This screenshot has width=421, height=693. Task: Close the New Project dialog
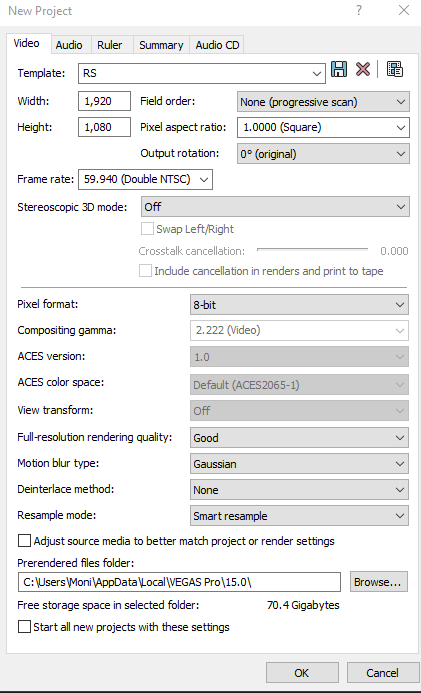(x=404, y=10)
